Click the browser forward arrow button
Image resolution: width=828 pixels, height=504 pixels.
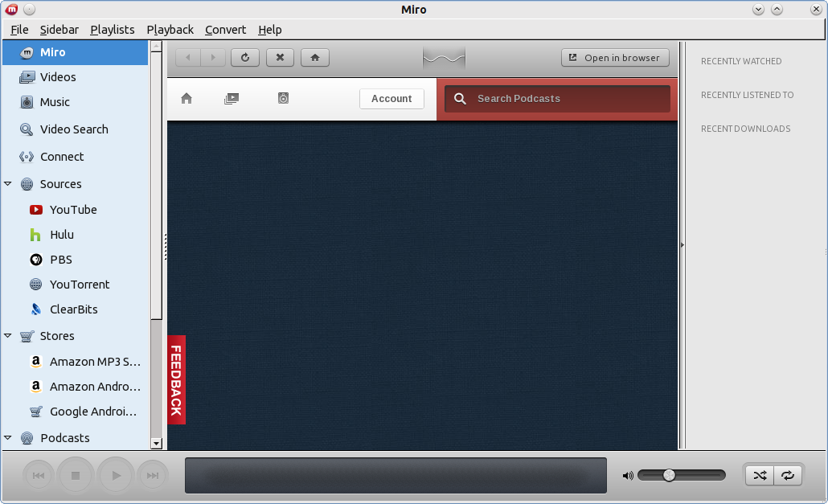point(213,58)
